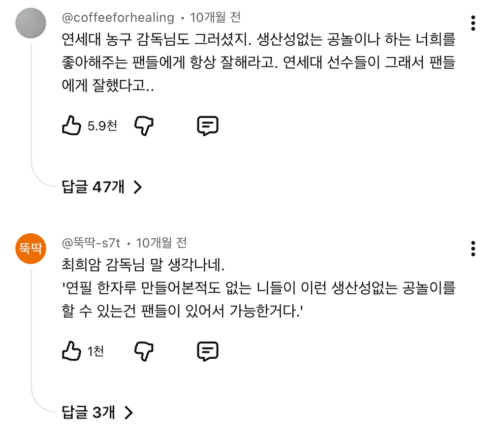Click @coffeeforhealing's gray profile avatar
The image size is (504, 443).
(31, 22)
